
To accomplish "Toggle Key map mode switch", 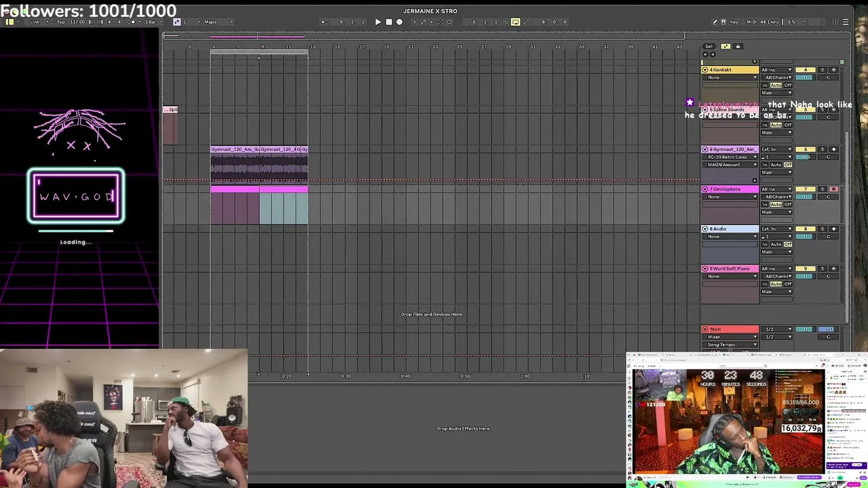I will (734, 22).
